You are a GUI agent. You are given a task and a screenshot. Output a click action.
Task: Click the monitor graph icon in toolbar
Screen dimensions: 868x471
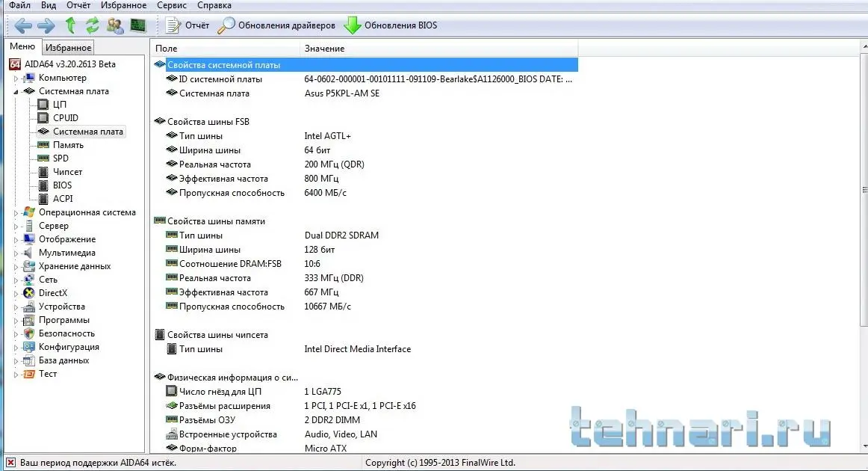(138, 25)
